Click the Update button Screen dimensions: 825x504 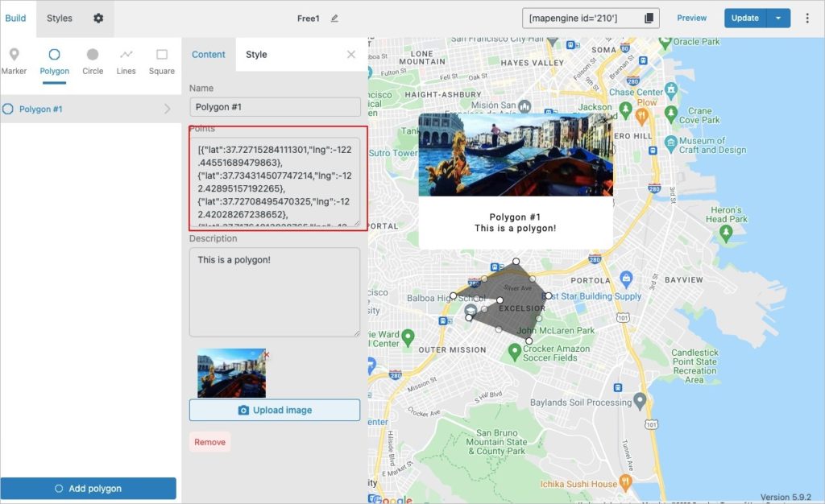click(745, 18)
